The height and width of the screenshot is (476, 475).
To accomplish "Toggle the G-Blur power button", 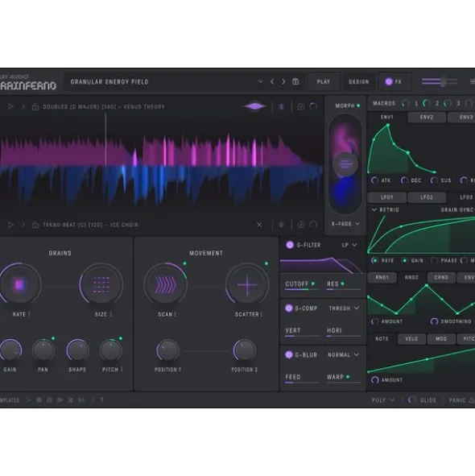I will (289, 354).
